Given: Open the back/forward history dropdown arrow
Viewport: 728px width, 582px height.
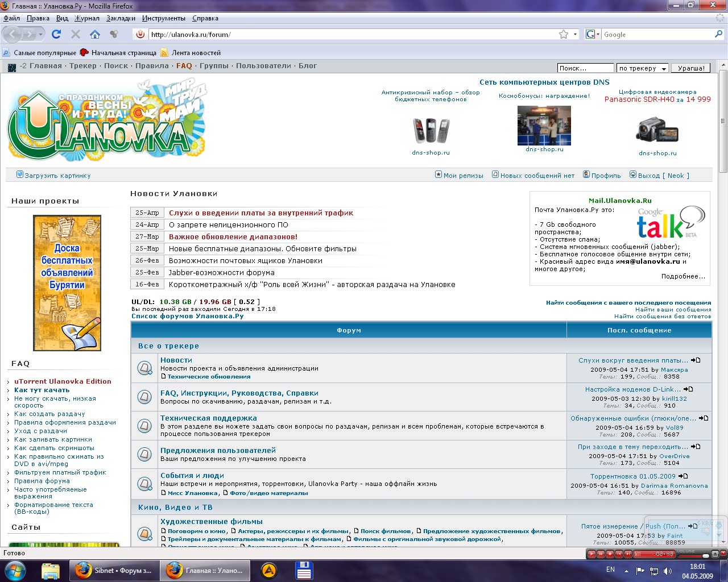Looking at the screenshot, I should (x=41, y=35).
